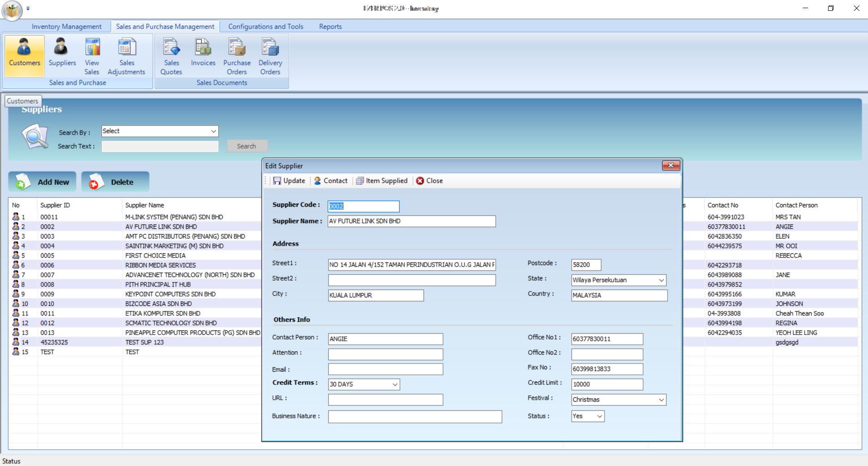Click the Fax No field
The height and width of the screenshot is (466, 868).
(x=607, y=369)
